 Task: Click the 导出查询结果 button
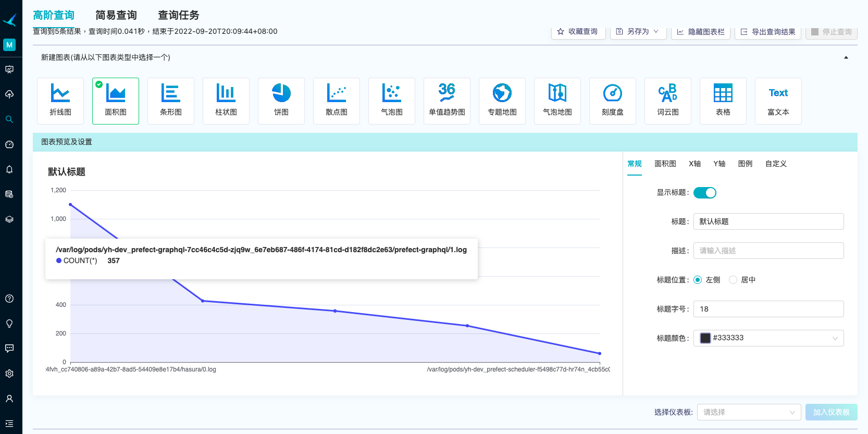768,32
